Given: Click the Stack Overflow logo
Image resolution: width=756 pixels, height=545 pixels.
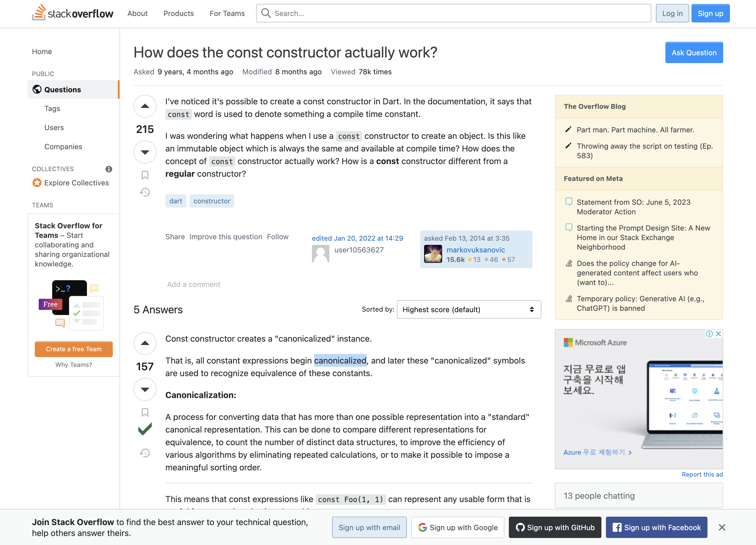Looking at the screenshot, I should click(73, 13).
